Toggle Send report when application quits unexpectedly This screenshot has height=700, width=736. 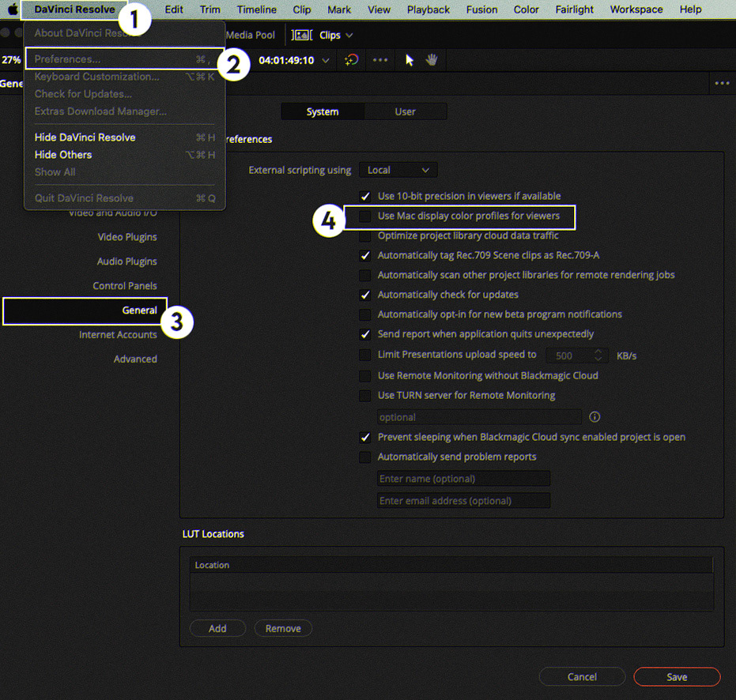364,334
